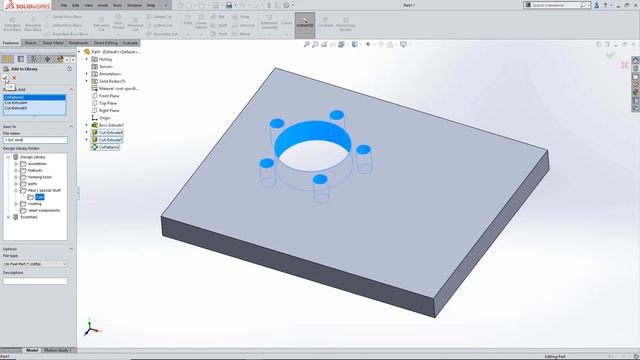Select Top Plane in feature tree

click(x=108, y=103)
